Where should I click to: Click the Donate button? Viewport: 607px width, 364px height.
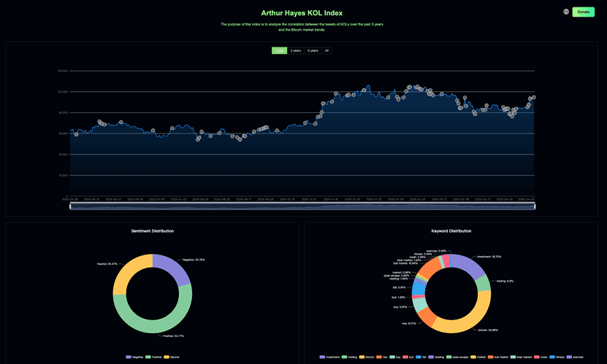pyautogui.click(x=584, y=12)
